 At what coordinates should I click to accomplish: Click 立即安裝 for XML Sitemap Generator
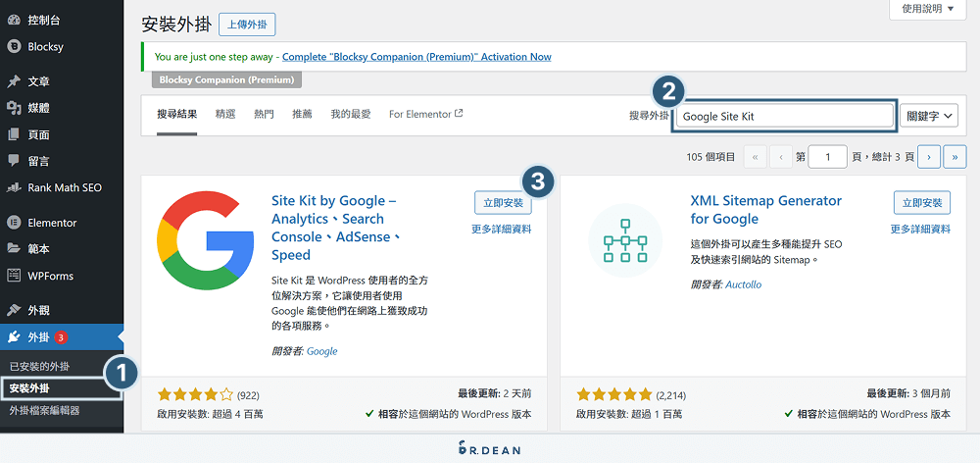click(x=922, y=203)
